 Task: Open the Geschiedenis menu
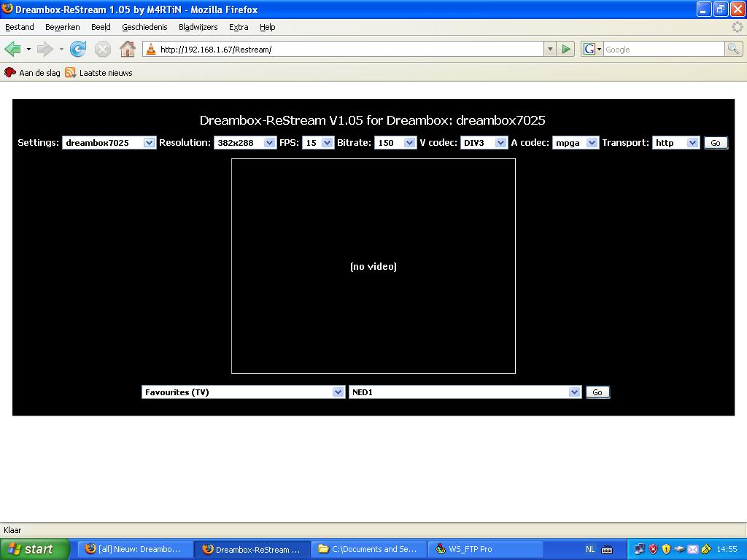144,27
